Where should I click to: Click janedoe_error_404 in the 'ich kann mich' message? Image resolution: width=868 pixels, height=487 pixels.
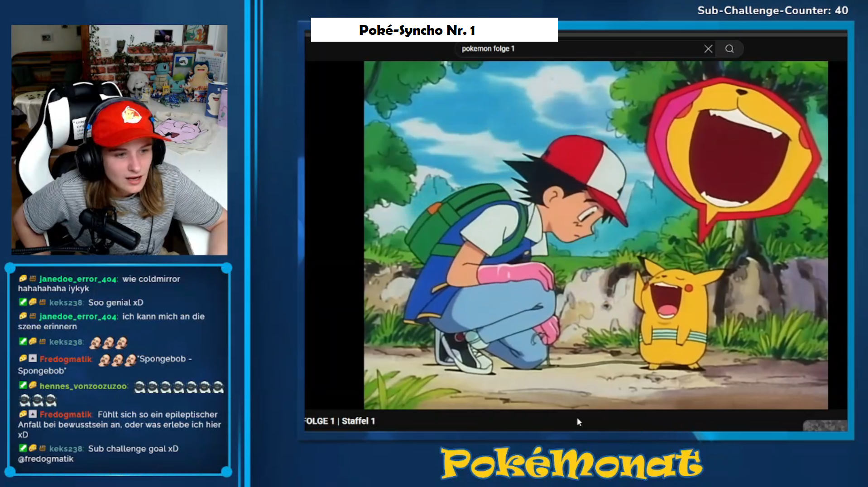click(78, 317)
